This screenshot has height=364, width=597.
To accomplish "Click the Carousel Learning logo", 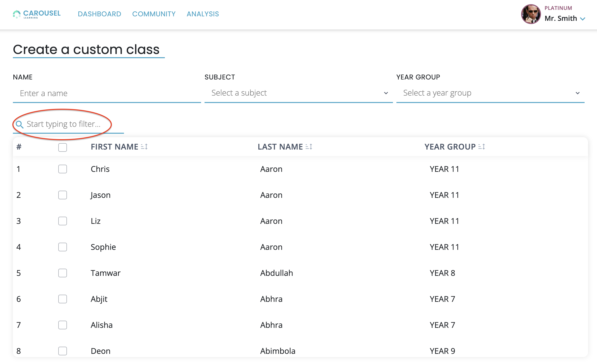I will [37, 14].
